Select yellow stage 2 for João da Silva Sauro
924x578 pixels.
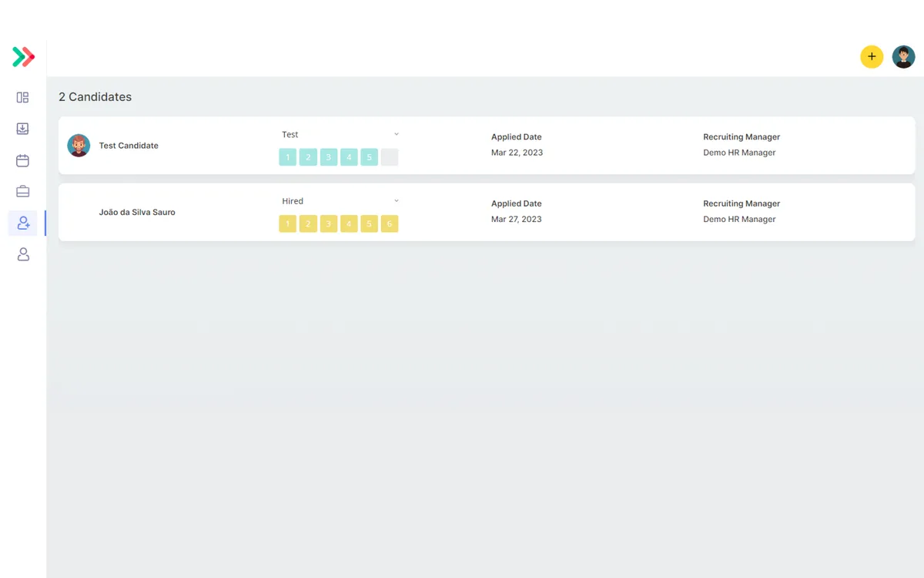(x=308, y=224)
